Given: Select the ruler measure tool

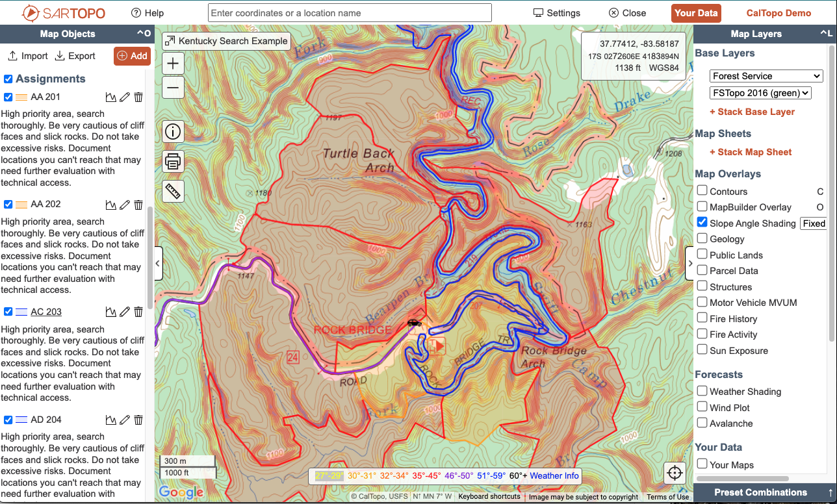Looking at the screenshot, I should (x=173, y=192).
